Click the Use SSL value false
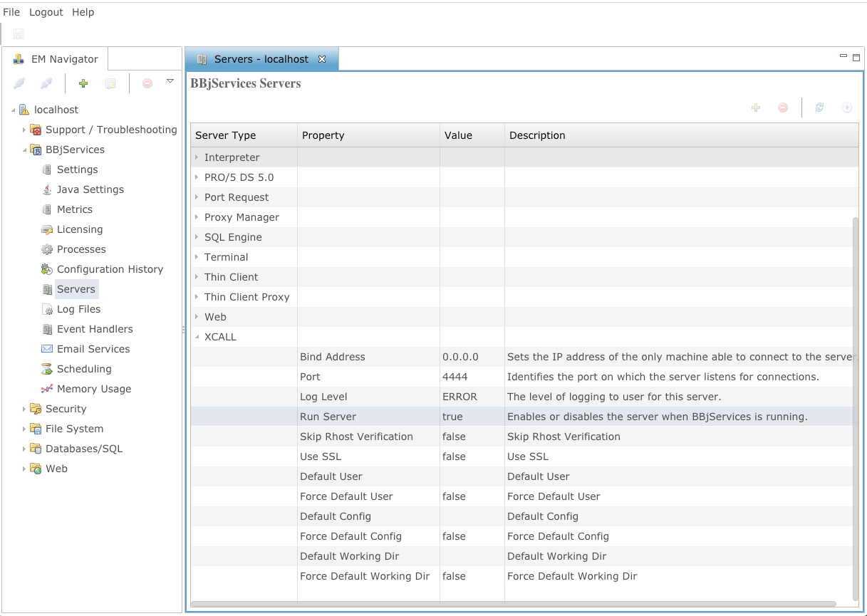Viewport: 867px width, 616px height. pos(454,456)
